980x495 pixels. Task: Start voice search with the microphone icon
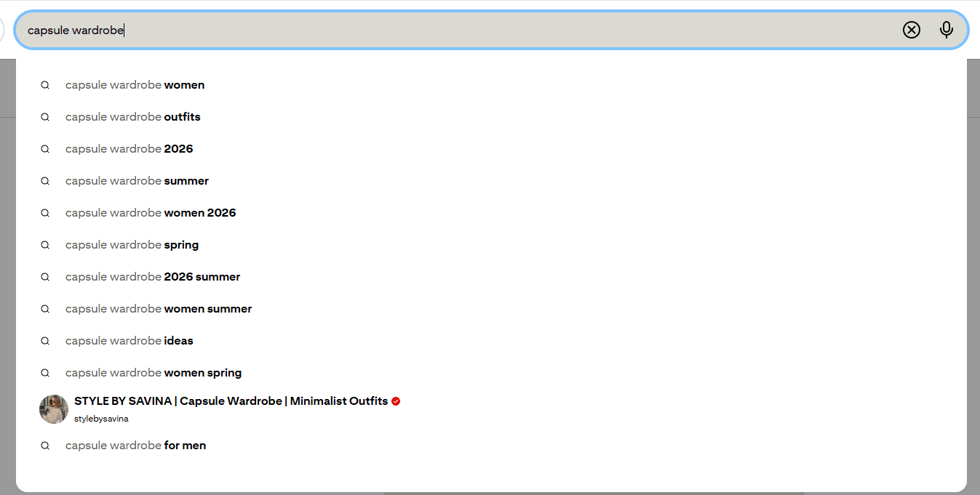pyautogui.click(x=947, y=30)
